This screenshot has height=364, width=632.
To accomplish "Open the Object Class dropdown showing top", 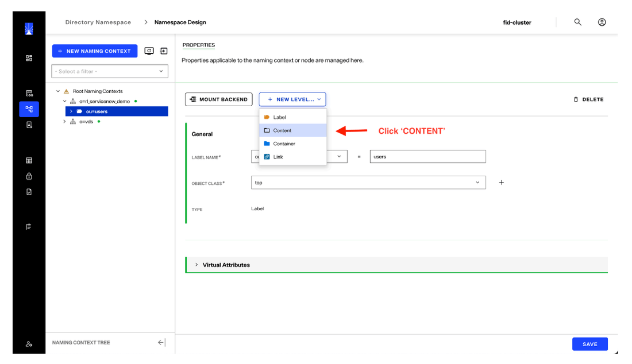I will coord(368,183).
